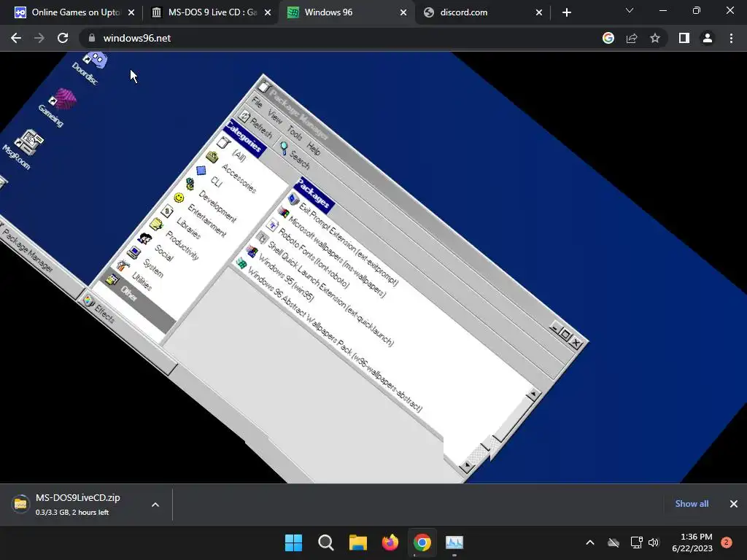Open the taskbar clock showing 1:36 PM
This screenshot has height=560, width=747.
coord(692,542)
